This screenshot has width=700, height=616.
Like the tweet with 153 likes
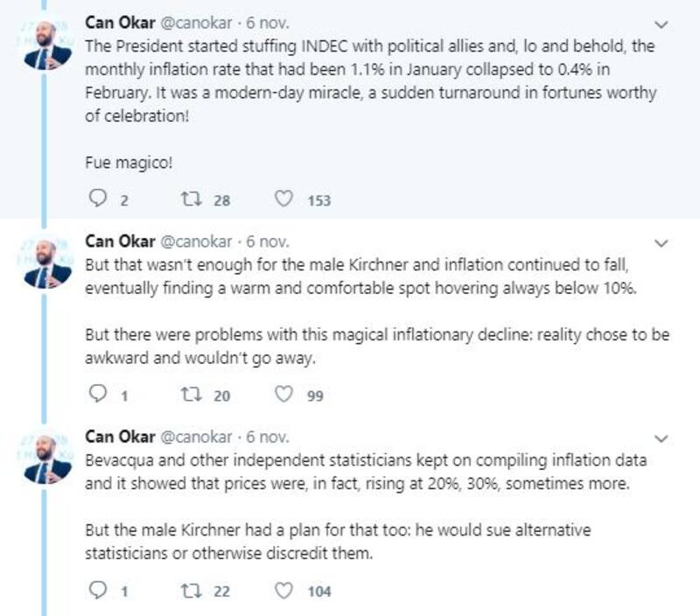click(283, 199)
